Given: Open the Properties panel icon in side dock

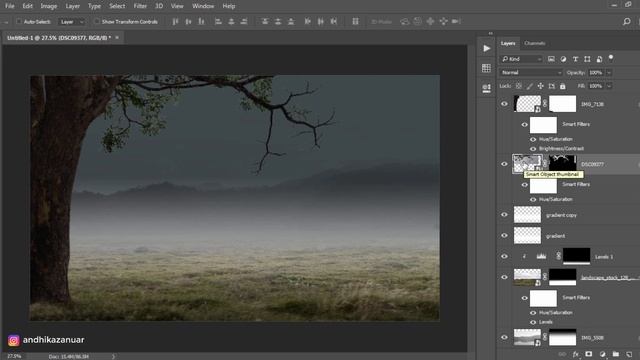Looking at the screenshot, I should (487, 88).
